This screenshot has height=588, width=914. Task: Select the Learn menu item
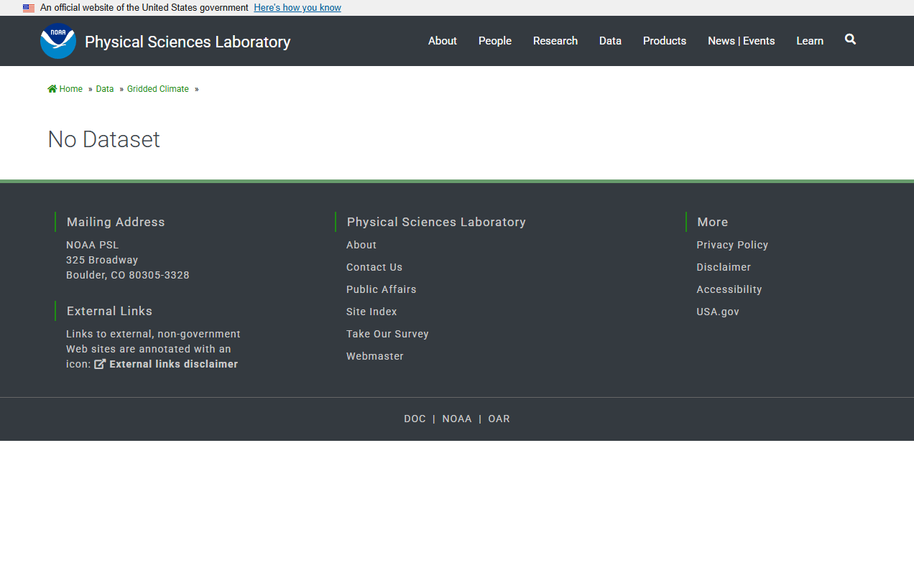[x=809, y=41]
